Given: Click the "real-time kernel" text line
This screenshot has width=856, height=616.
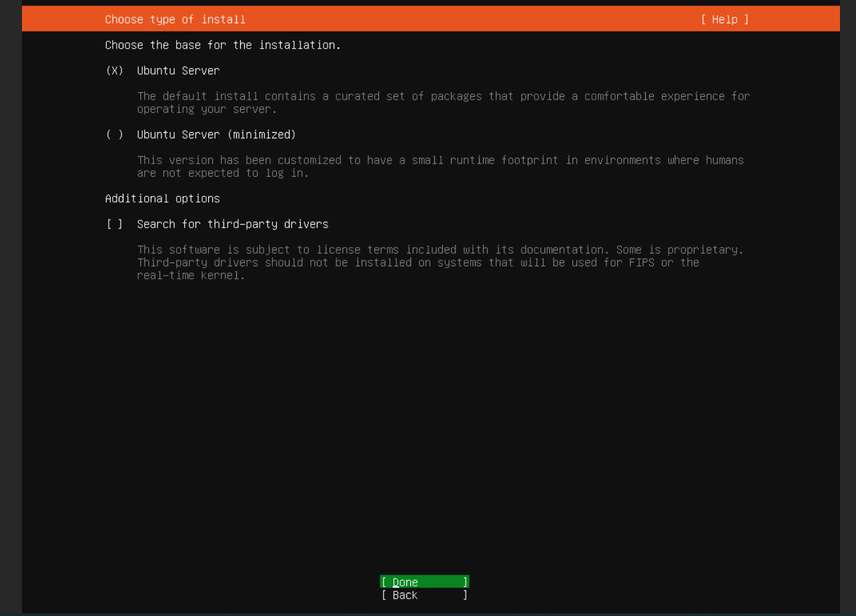Looking at the screenshot, I should coord(191,276).
